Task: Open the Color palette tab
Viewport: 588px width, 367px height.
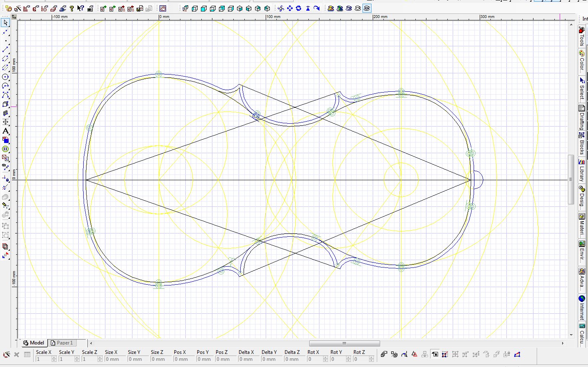Action: 582,61
